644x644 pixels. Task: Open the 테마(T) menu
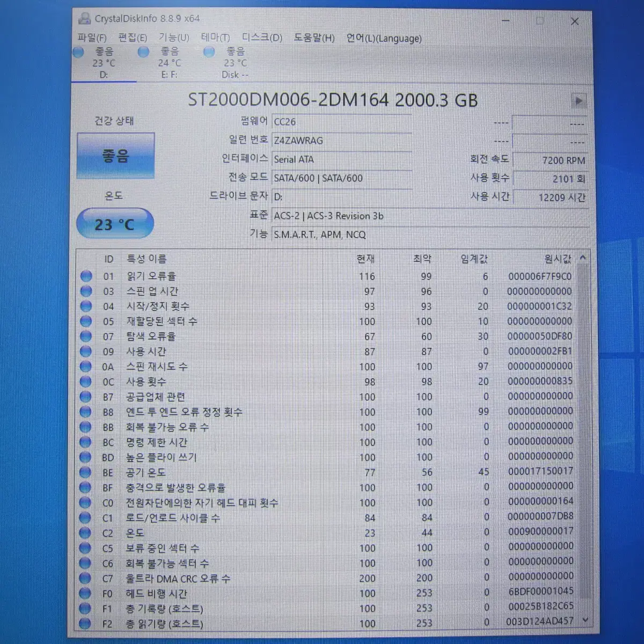(x=215, y=38)
